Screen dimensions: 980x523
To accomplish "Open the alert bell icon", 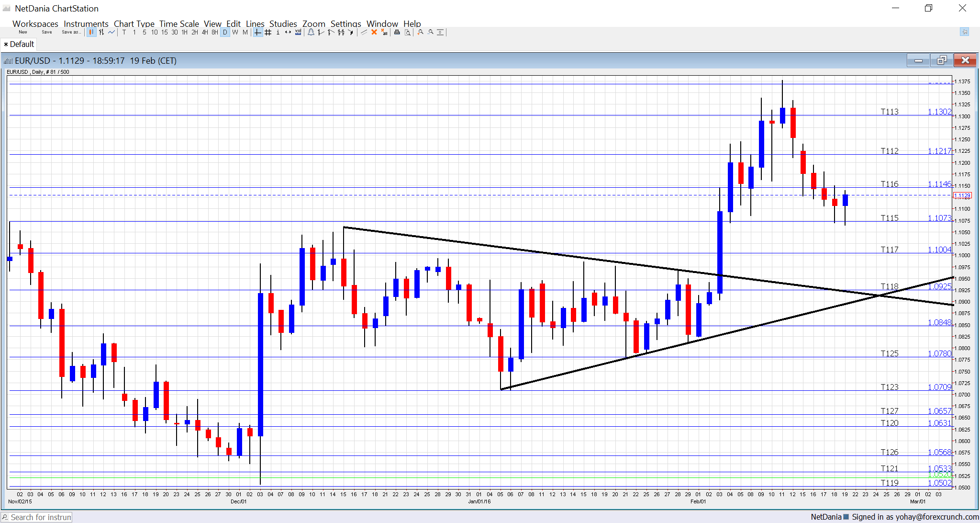I will point(311,32).
